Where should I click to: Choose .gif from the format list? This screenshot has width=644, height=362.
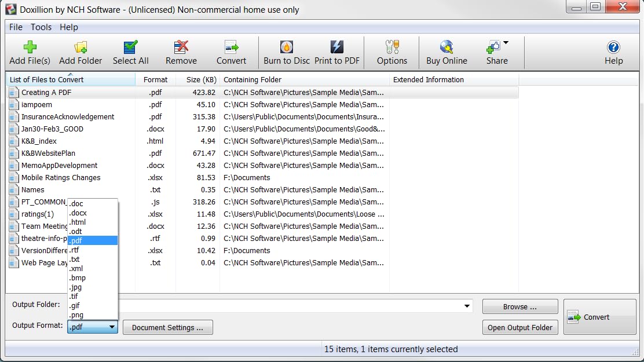click(x=93, y=306)
